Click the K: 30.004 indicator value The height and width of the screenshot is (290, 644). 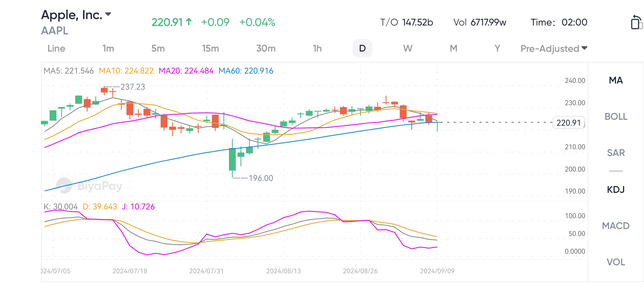61,207
